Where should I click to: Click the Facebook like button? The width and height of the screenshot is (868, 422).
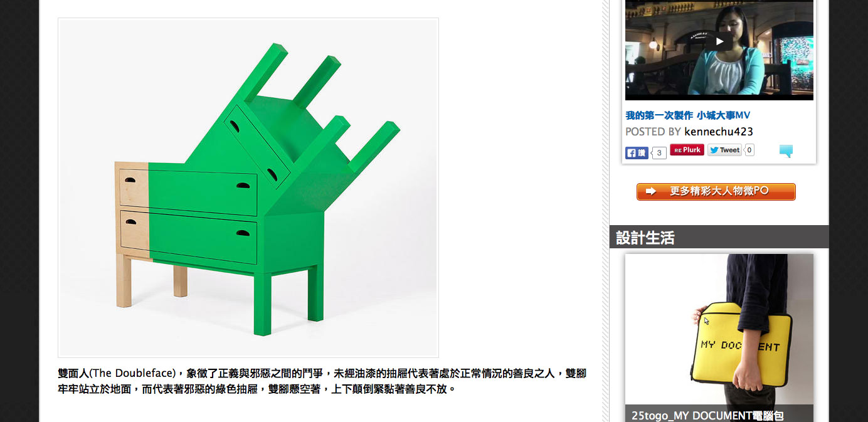[x=637, y=153]
